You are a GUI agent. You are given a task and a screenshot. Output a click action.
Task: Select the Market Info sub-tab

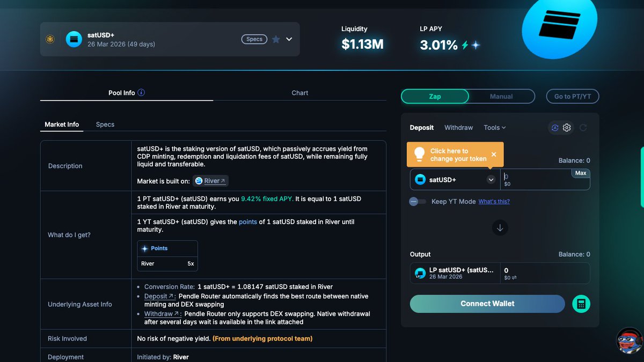(62, 124)
